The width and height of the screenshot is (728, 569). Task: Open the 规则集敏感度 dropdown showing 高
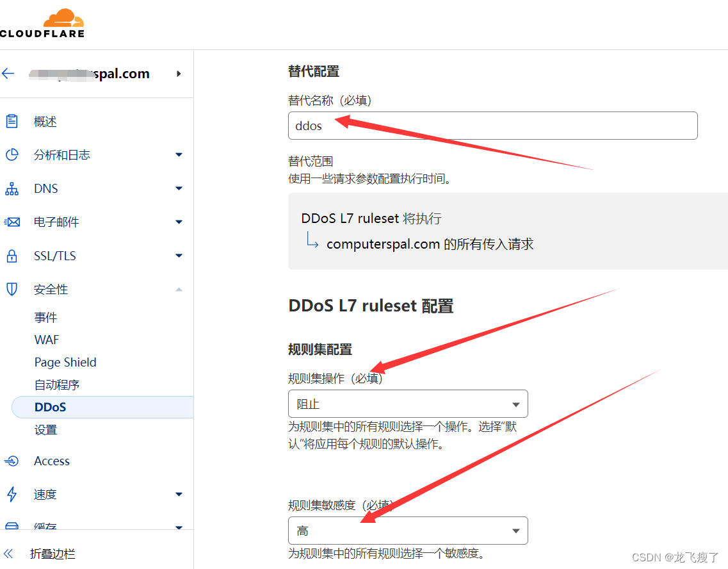pyautogui.click(x=408, y=531)
